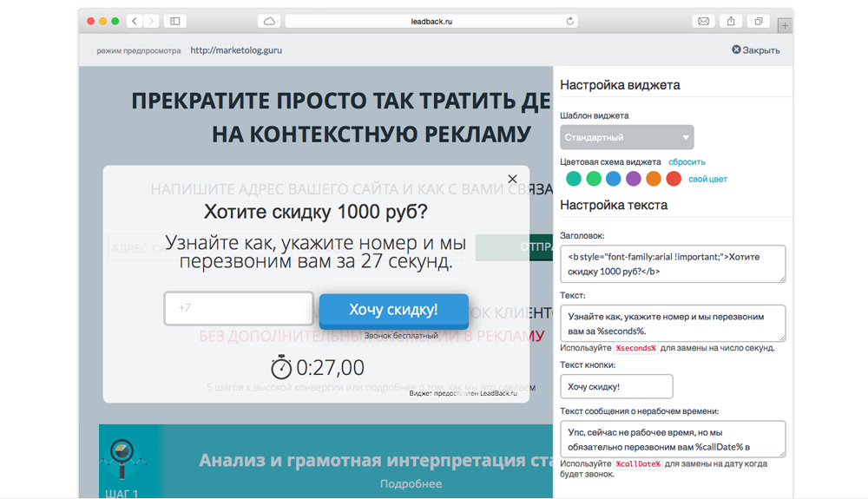The width and height of the screenshot is (868, 499).
Task: Choose the orange color swatch
Action: [x=654, y=179]
